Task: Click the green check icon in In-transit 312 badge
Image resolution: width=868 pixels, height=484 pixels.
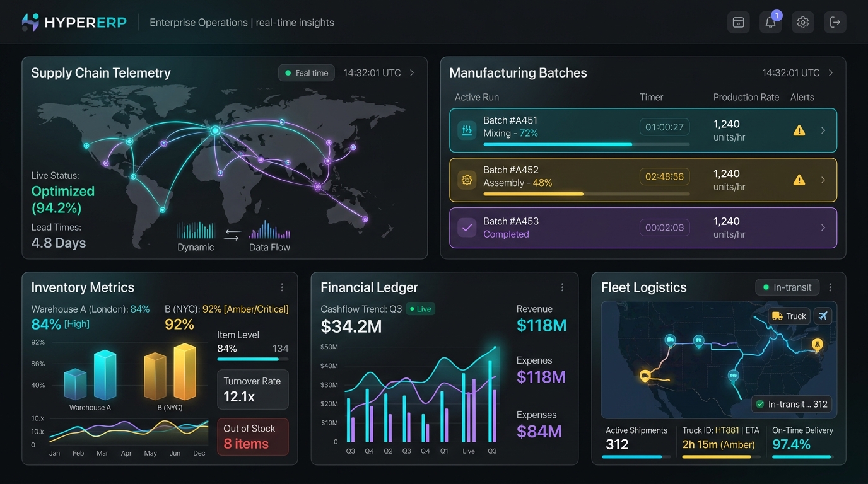Action: (x=759, y=405)
